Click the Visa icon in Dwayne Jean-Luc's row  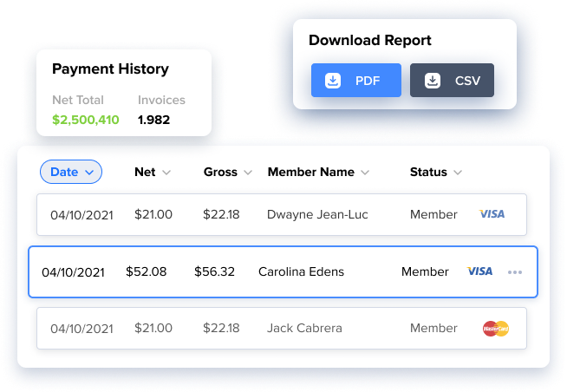tap(492, 214)
